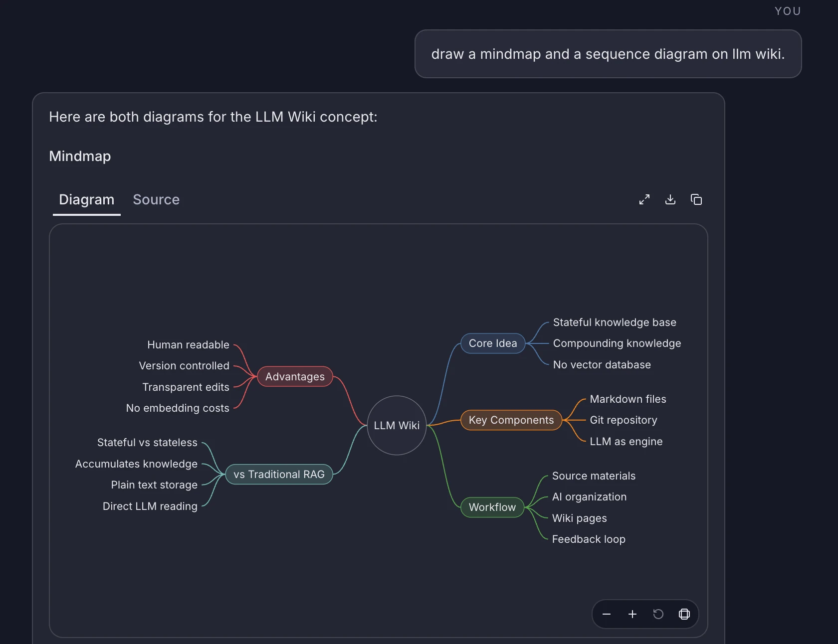The image size is (838, 644).
Task: Select 'Accumulates knowledge' leaf
Action: [136, 464]
